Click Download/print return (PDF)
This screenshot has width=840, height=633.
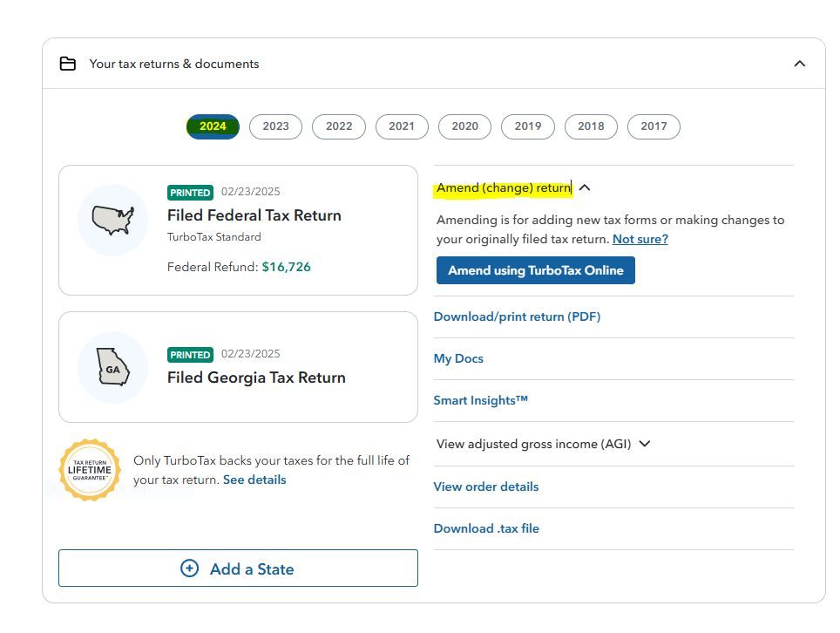point(517,316)
